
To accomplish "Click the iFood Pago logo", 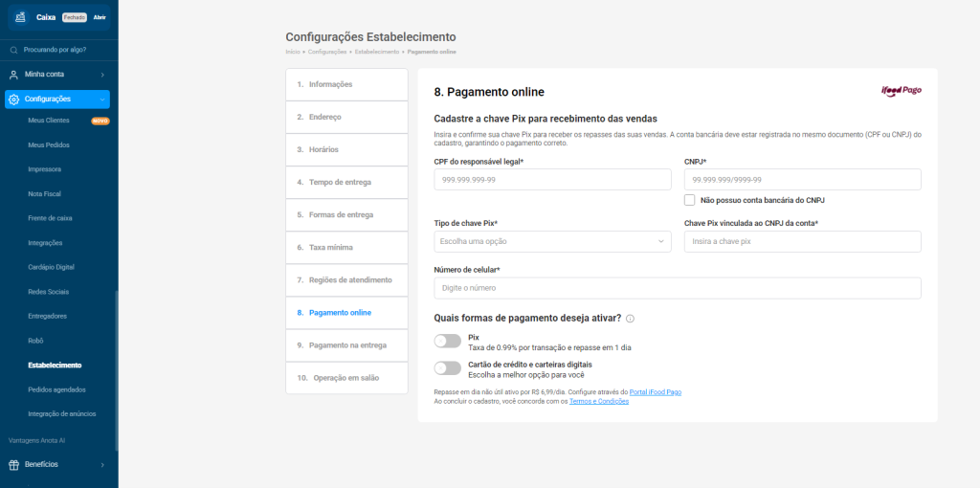I will pyautogui.click(x=901, y=91).
